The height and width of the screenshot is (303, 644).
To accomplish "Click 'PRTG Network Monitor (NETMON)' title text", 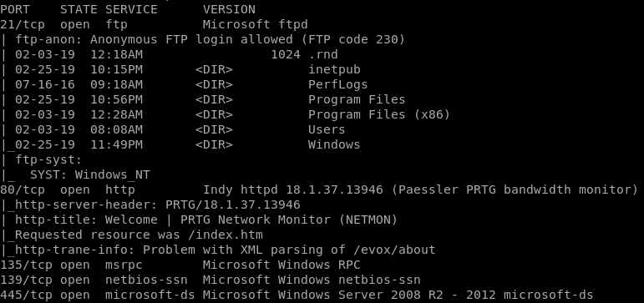I will tap(289, 220).
